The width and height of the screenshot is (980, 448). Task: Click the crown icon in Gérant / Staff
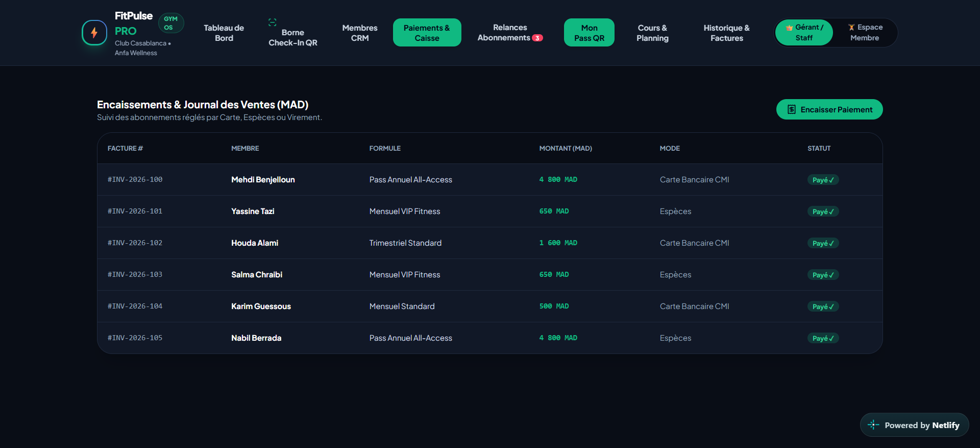(790, 28)
